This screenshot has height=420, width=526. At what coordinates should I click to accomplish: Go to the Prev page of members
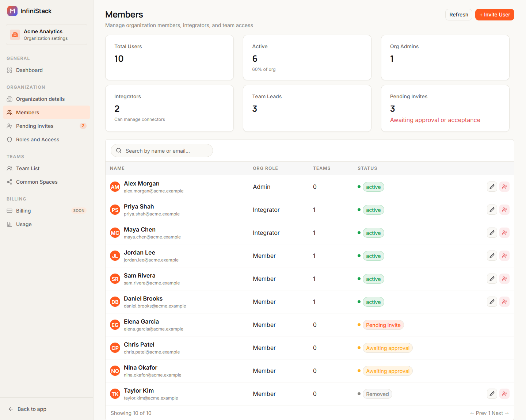[478, 413]
